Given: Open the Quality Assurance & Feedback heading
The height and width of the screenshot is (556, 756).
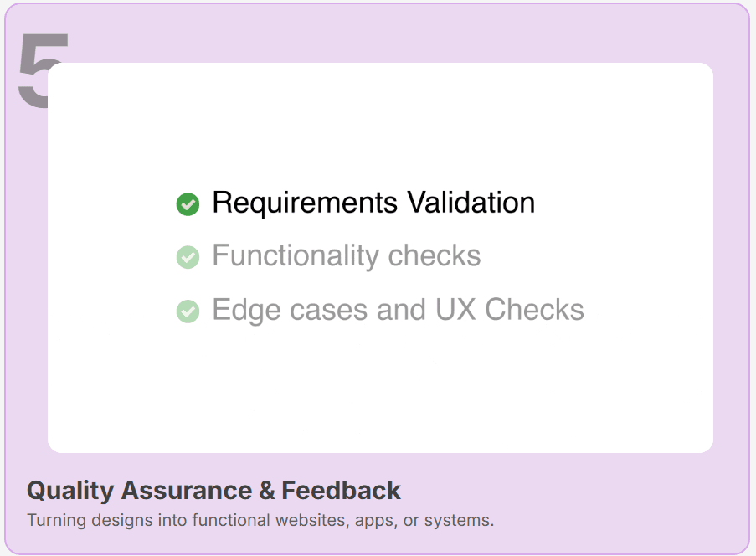Looking at the screenshot, I should coord(213,491).
